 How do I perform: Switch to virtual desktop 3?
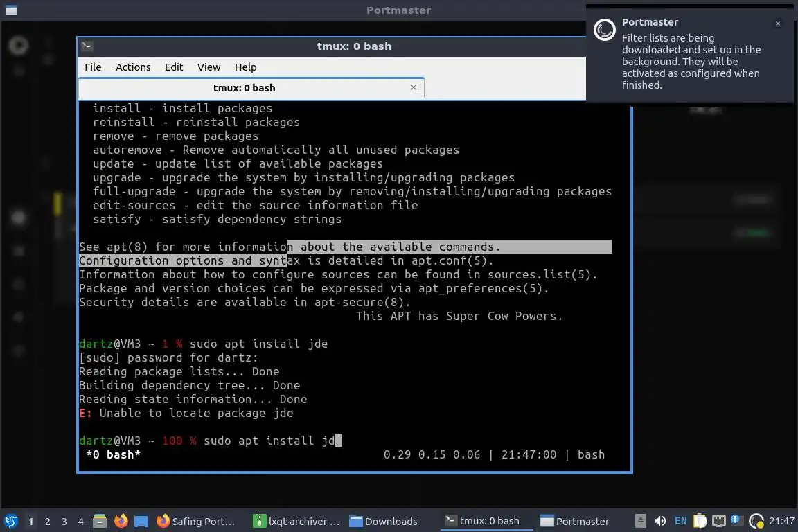(64, 522)
